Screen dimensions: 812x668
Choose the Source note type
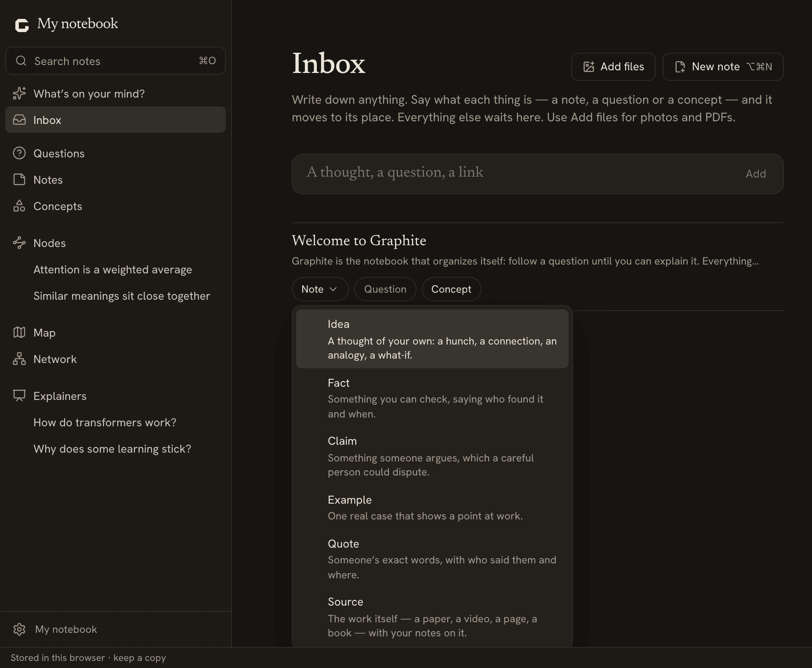432,617
